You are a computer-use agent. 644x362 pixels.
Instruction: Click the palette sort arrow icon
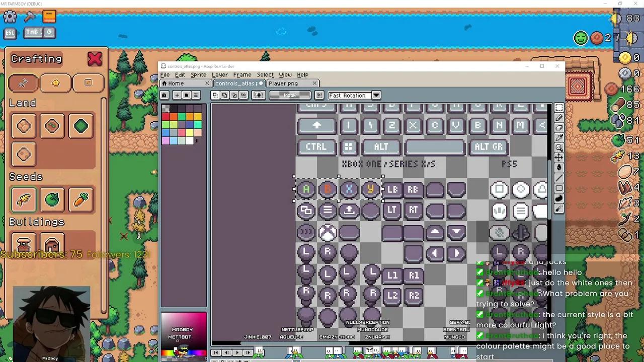coord(177,95)
